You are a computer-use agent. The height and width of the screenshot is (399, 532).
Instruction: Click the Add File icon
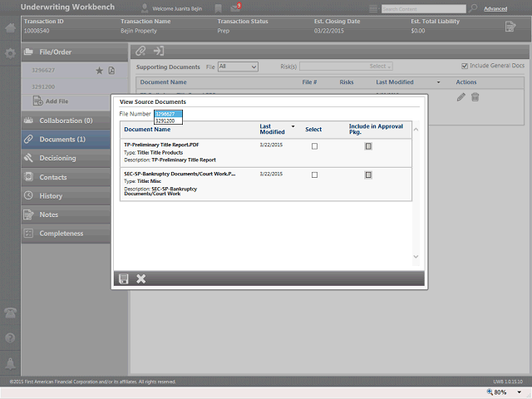[37, 101]
